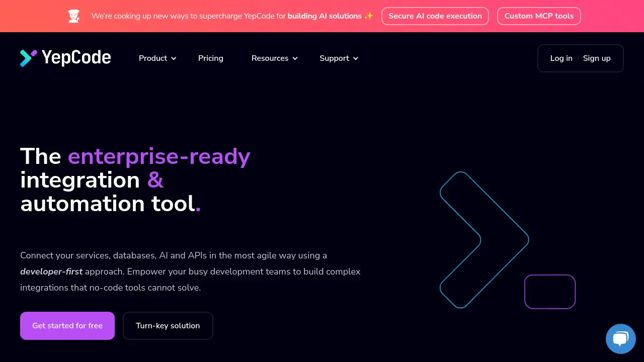644x362 pixels.
Task: Expand the Resources dropdown chevron
Action: (x=295, y=58)
